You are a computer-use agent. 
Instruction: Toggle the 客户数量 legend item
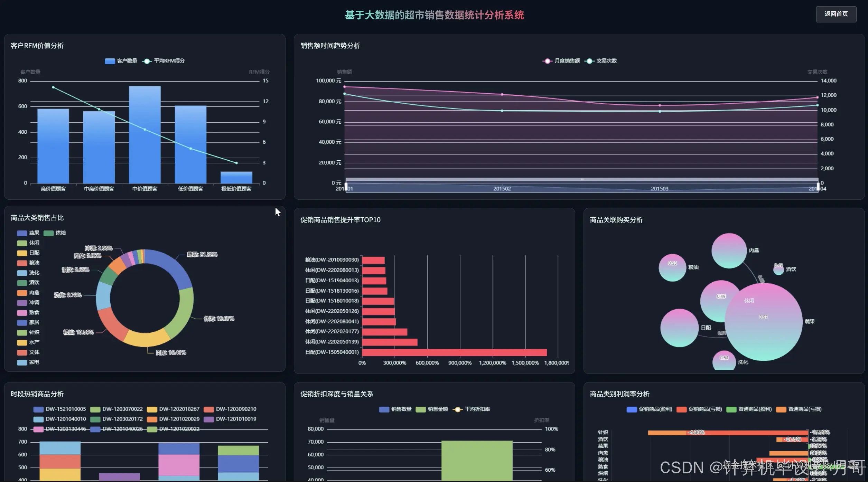click(110, 61)
